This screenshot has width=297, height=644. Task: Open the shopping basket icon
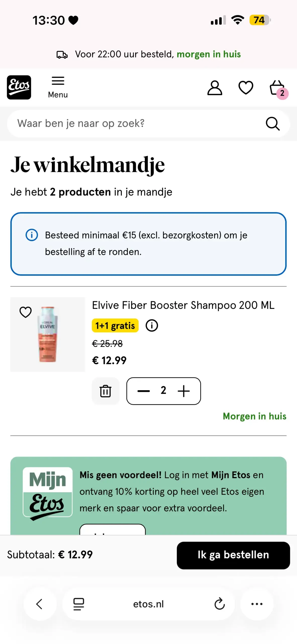[278, 88]
